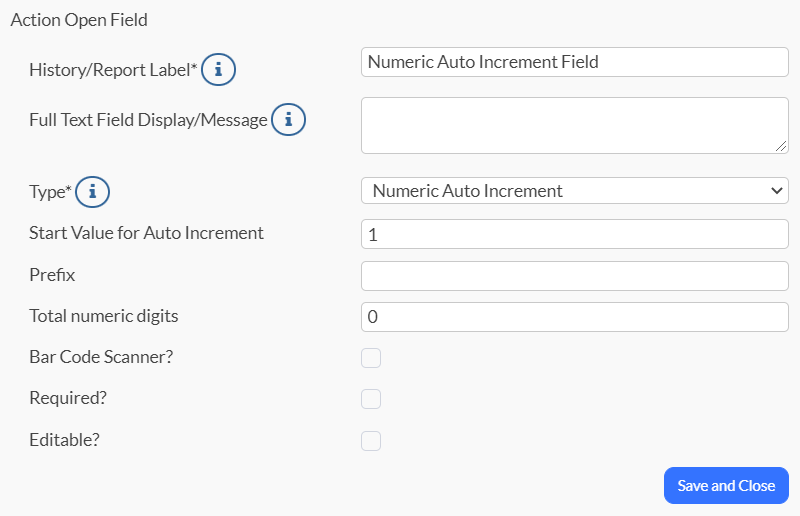Click the Action Open Field heading
The width and height of the screenshot is (800, 516).
pos(79,20)
